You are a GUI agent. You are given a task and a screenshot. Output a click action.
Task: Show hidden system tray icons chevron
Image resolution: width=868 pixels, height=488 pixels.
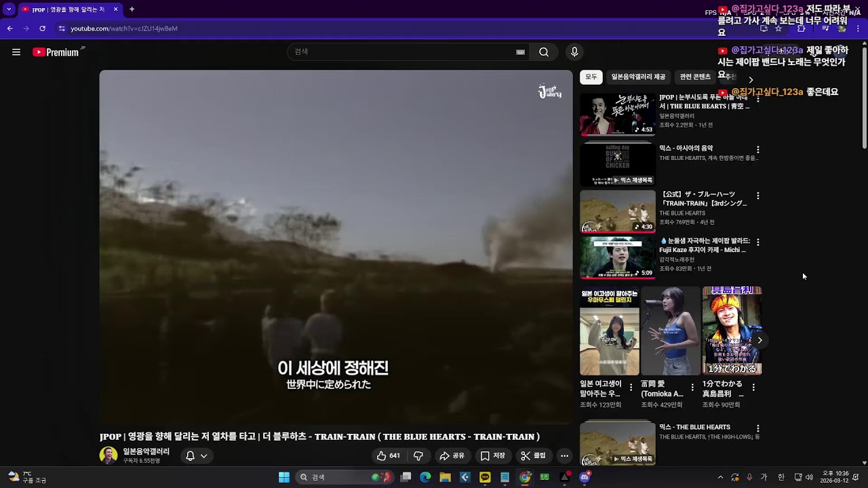pos(720,477)
